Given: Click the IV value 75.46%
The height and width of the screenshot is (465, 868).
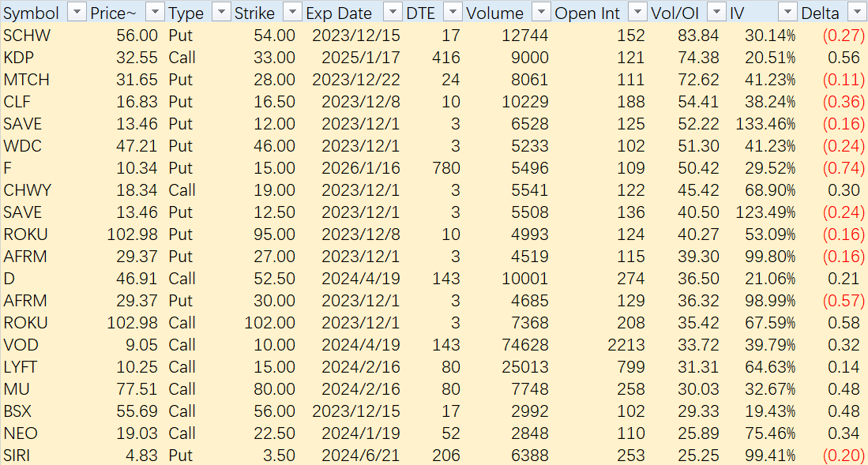Looking at the screenshot, I should pyautogui.click(x=770, y=433).
